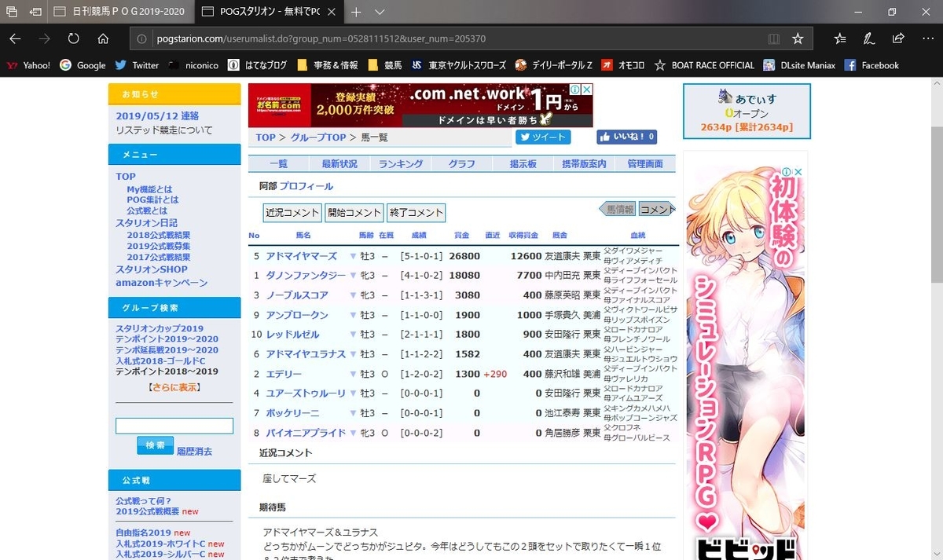Open horse page バイオニアプライド

(x=306, y=433)
